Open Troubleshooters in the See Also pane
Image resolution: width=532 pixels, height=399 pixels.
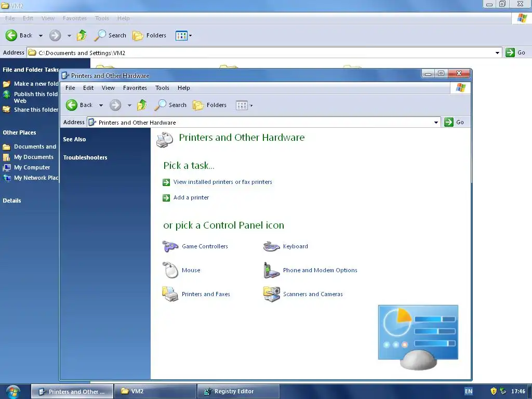click(x=85, y=157)
